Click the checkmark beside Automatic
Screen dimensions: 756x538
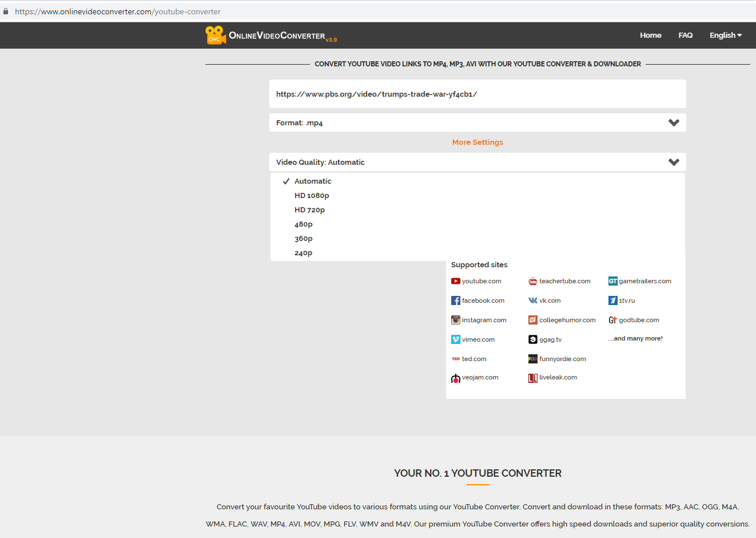286,181
